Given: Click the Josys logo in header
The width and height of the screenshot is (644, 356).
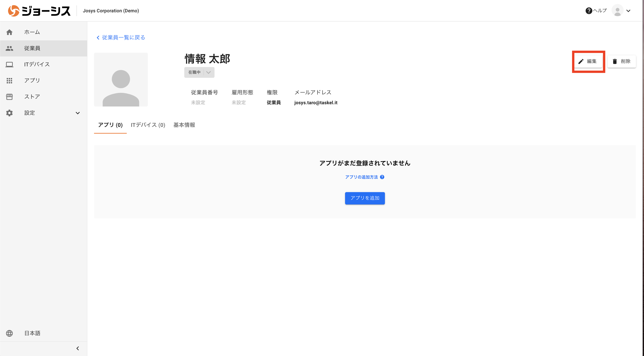Looking at the screenshot, I should click(x=39, y=11).
